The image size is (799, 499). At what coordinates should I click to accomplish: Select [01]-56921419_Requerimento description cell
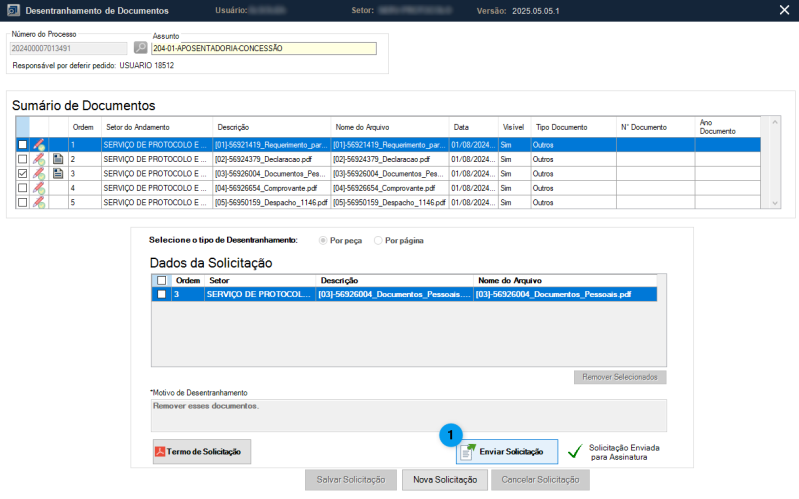point(271,145)
